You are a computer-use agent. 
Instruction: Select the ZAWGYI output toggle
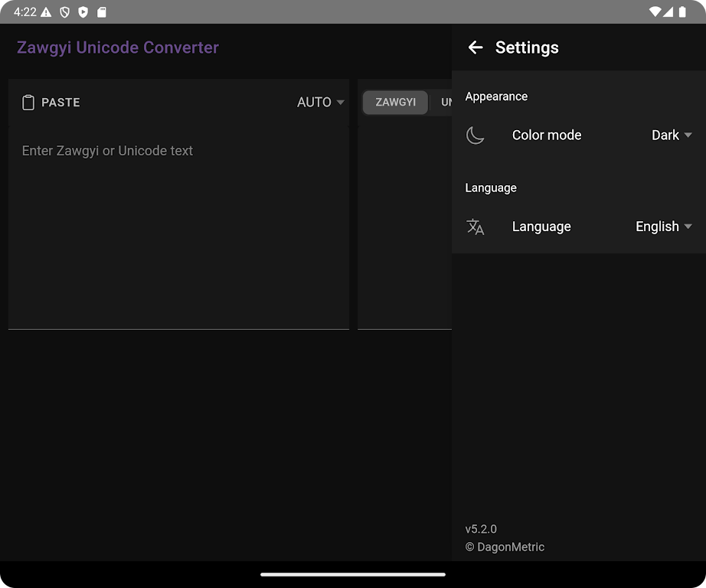coord(395,103)
